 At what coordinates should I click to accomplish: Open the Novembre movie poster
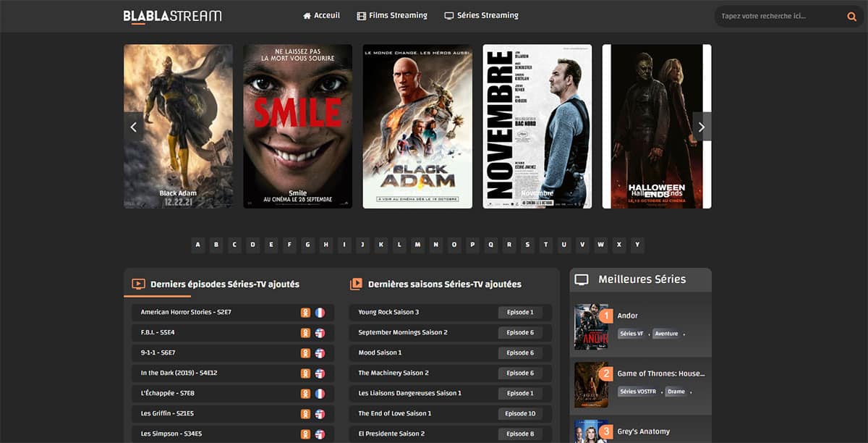tap(537, 127)
